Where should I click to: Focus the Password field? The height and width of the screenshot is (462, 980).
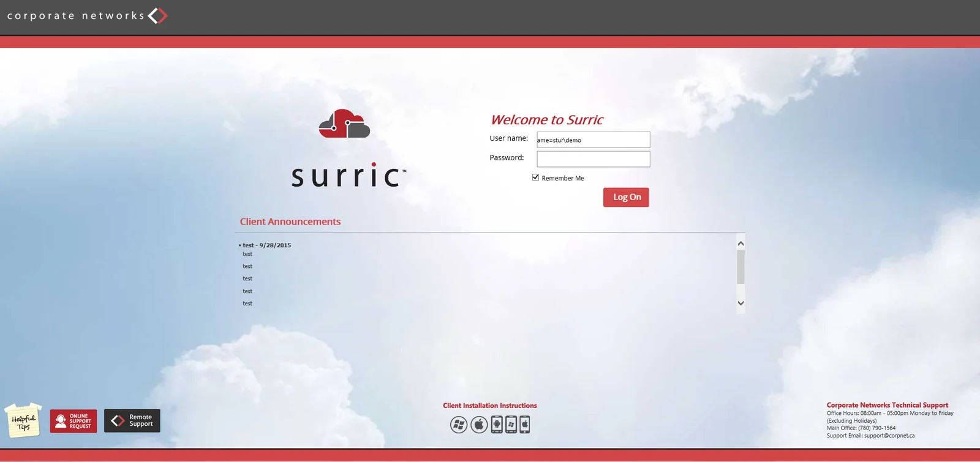(x=594, y=159)
